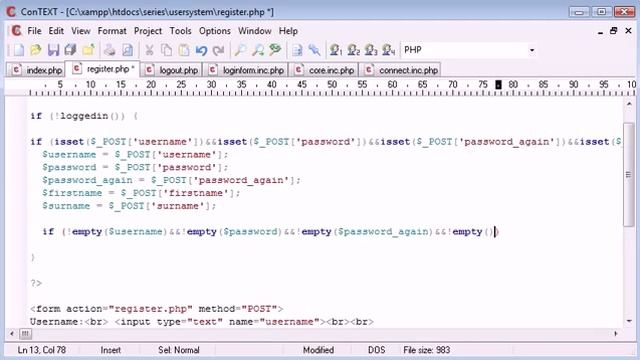Open the Help menu
The height and width of the screenshot is (360, 640).
pyautogui.click(x=288, y=31)
